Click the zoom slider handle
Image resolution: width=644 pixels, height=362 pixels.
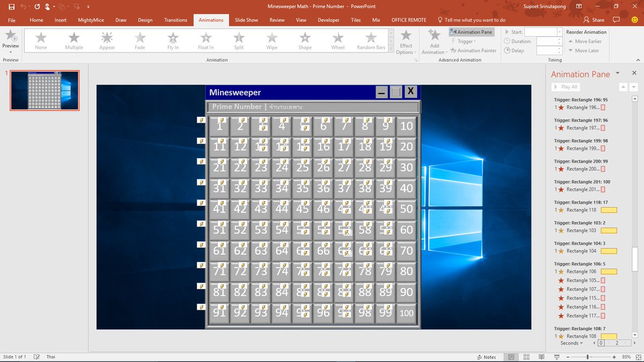pos(588,357)
